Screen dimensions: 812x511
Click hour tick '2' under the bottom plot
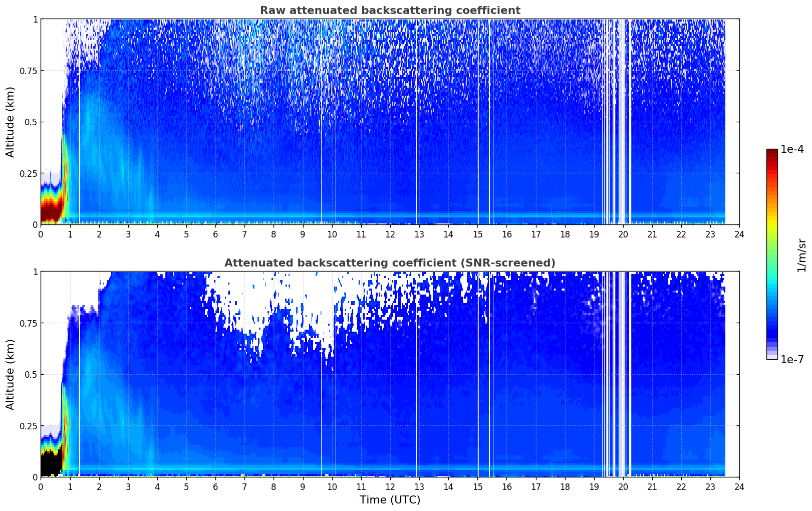point(99,486)
